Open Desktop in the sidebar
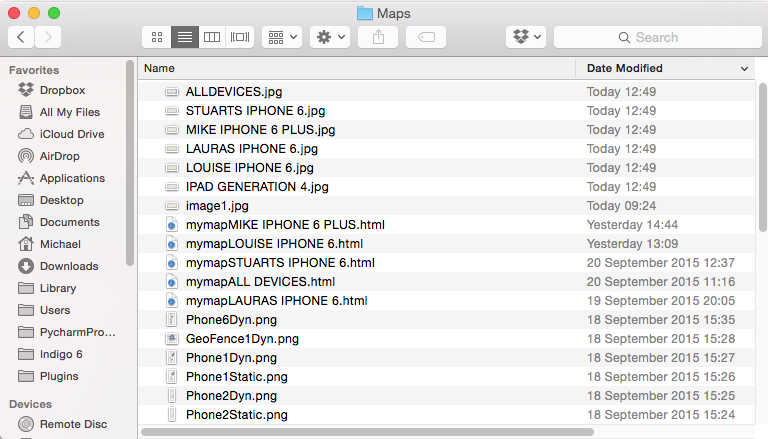768x439 pixels. pos(61,200)
